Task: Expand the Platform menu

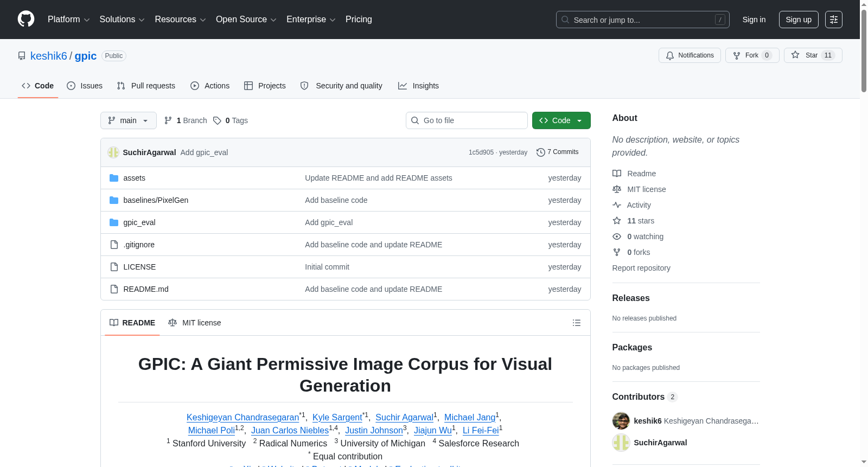Action: (68, 20)
